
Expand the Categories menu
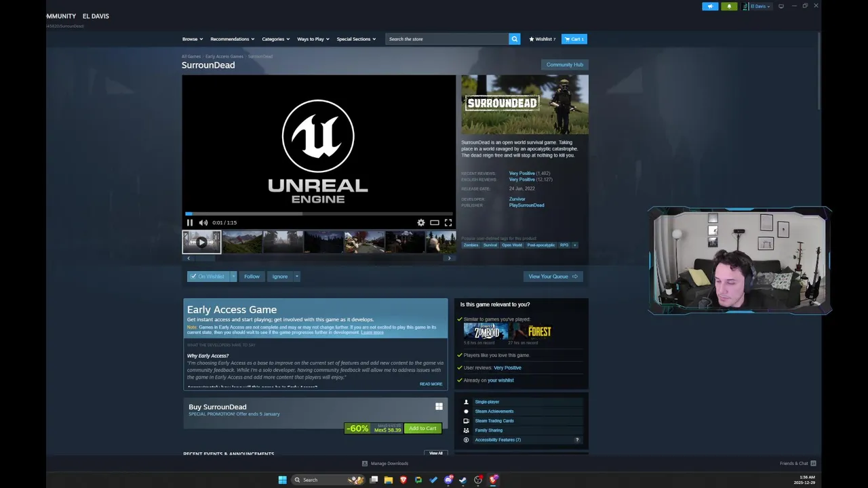point(275,39)
